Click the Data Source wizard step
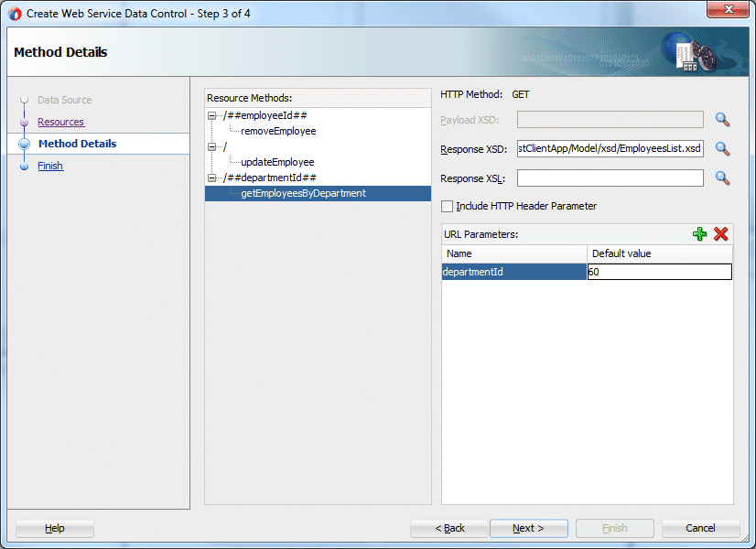This screenshot has height=549, width=756. 65,100
